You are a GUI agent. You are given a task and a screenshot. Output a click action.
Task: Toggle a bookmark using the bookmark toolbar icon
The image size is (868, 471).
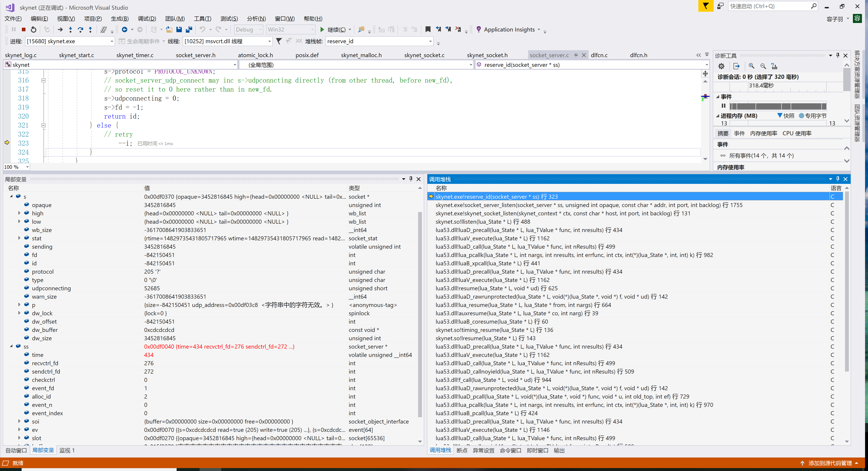pos(428,29)
